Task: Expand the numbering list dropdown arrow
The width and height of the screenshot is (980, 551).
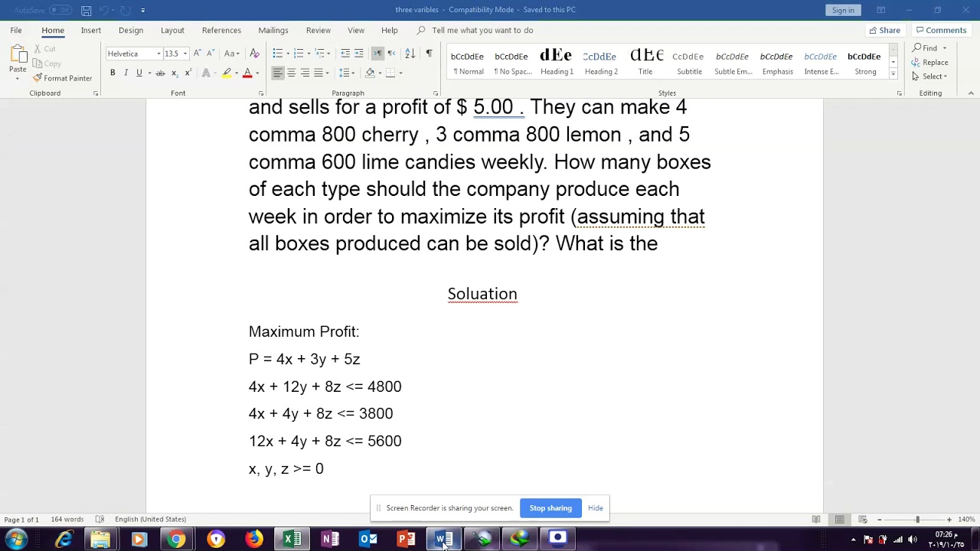Action: coord(308,54)
